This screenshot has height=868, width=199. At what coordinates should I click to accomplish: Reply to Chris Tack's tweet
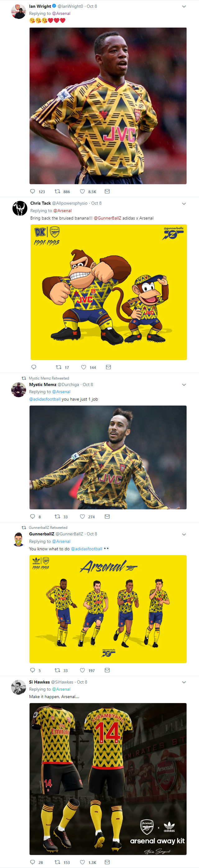click(34, 367)
